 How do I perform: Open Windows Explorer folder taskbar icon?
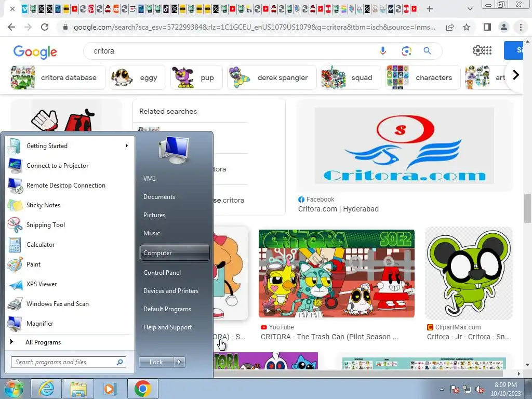[78, 389]
